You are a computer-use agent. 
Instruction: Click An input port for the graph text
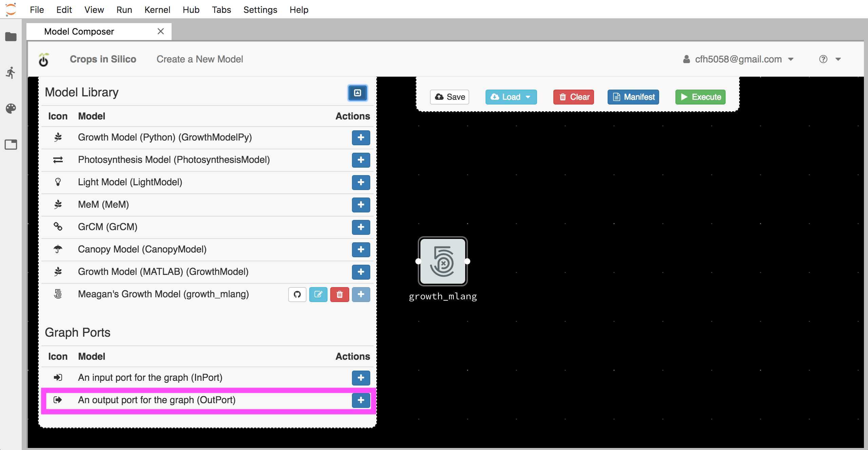pyautogui.click(x=150, y=378)
